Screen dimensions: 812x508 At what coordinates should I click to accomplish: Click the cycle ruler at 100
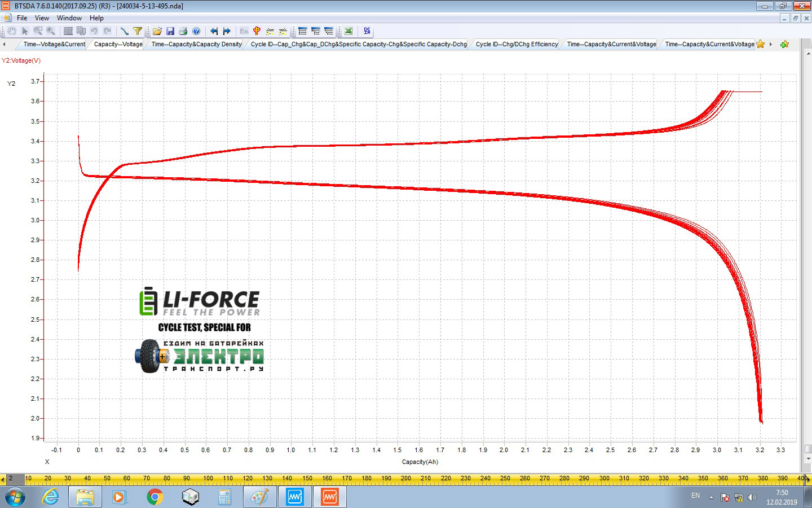tap(208, 478)
